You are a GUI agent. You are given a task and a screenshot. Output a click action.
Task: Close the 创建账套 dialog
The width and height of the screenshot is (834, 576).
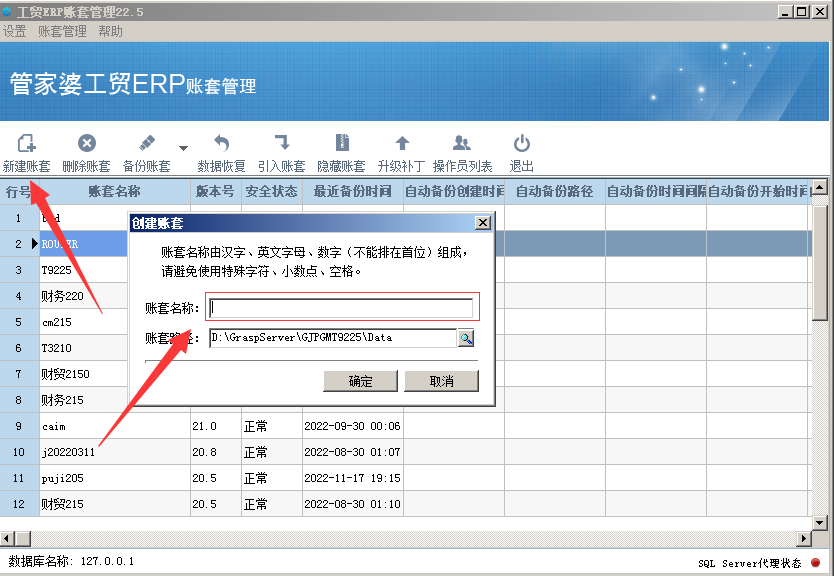(x=482, y=223)
